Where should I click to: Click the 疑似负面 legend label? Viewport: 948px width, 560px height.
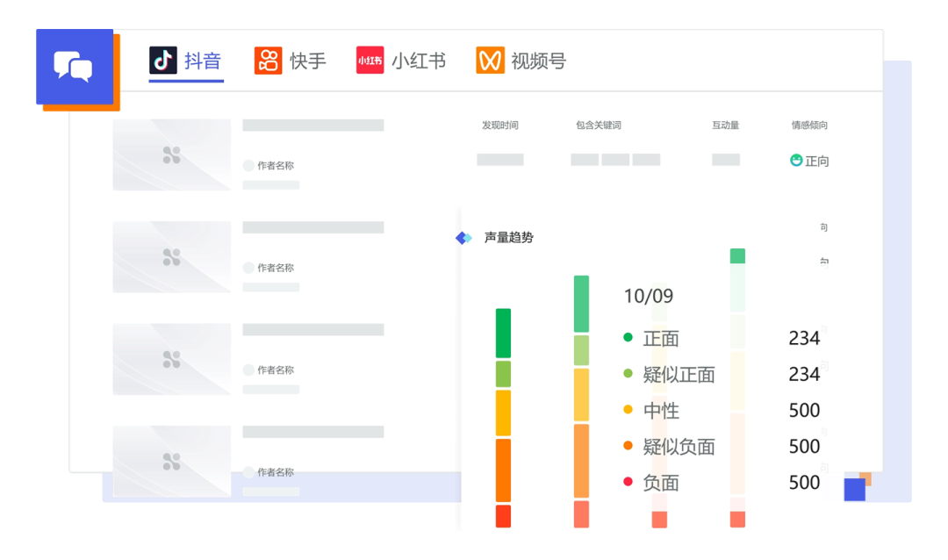(x=679, y=446)
